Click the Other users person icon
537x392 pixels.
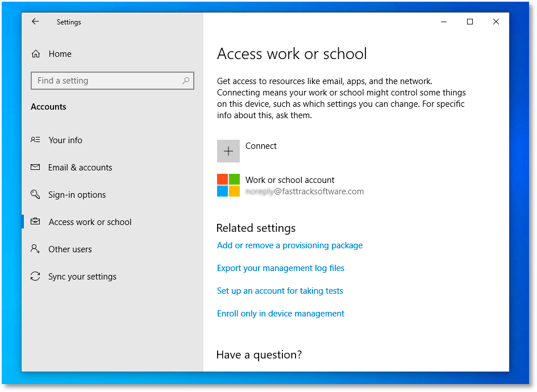[x=36, y=249]
